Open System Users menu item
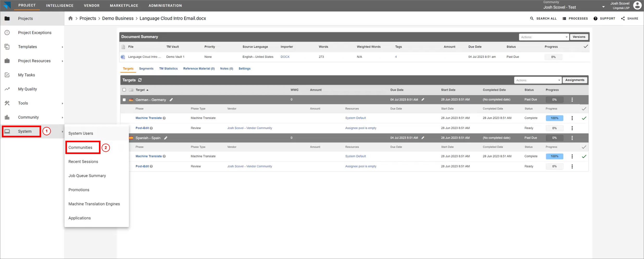The height and width of the screenshot is (259, 644). (81, 133)
